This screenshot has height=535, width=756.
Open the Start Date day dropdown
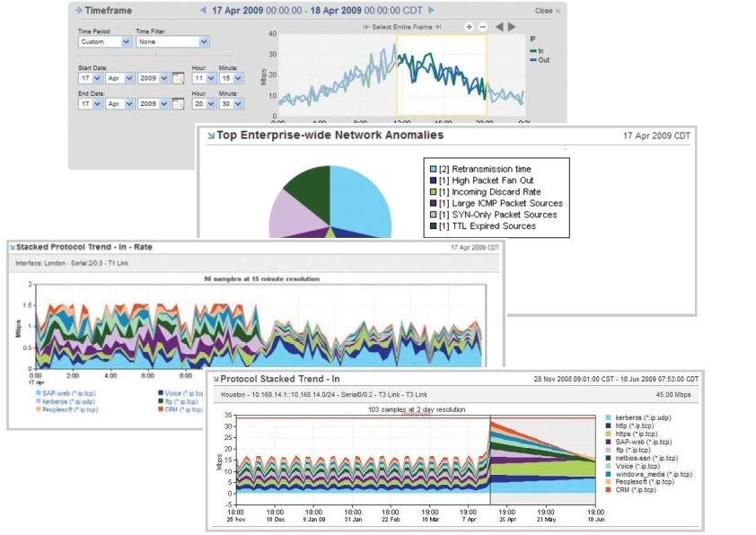[90, 78]
